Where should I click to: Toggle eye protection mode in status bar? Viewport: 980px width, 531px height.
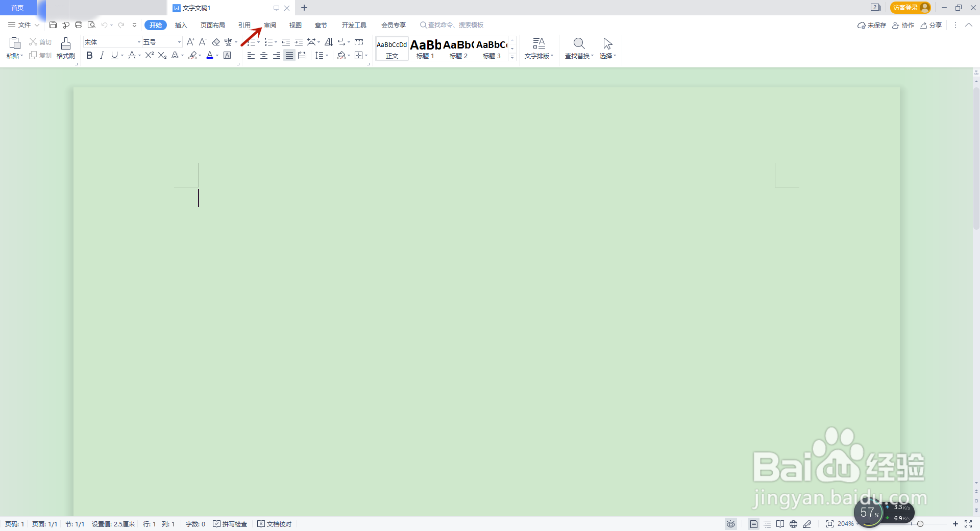pyautogui.click(x=731, y=524)
